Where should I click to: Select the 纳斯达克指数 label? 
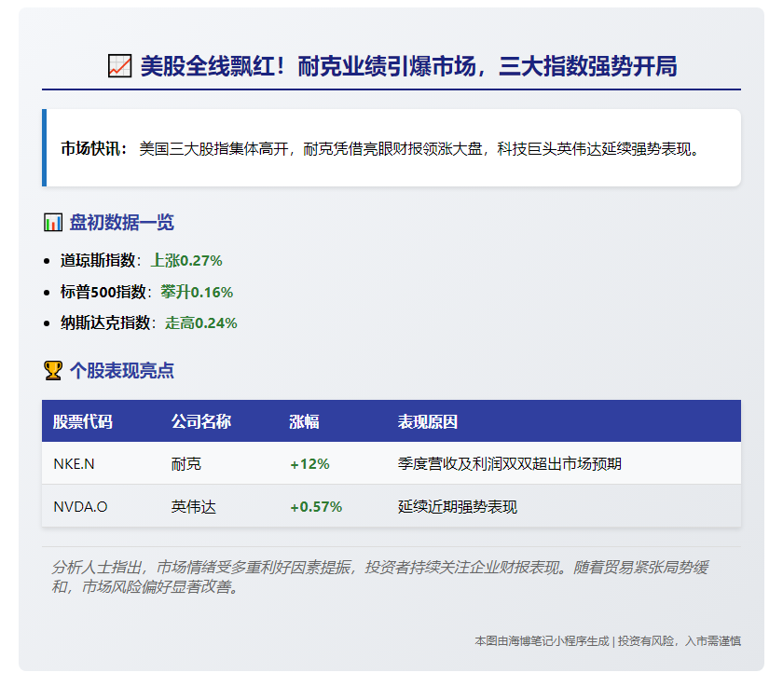[105, 323]
